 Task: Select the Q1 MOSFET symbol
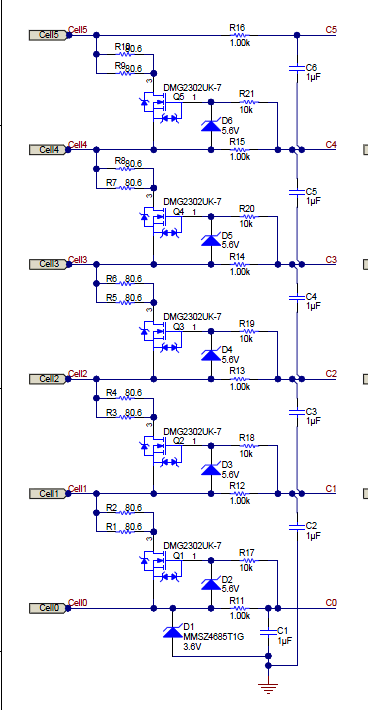click(162, 565)
